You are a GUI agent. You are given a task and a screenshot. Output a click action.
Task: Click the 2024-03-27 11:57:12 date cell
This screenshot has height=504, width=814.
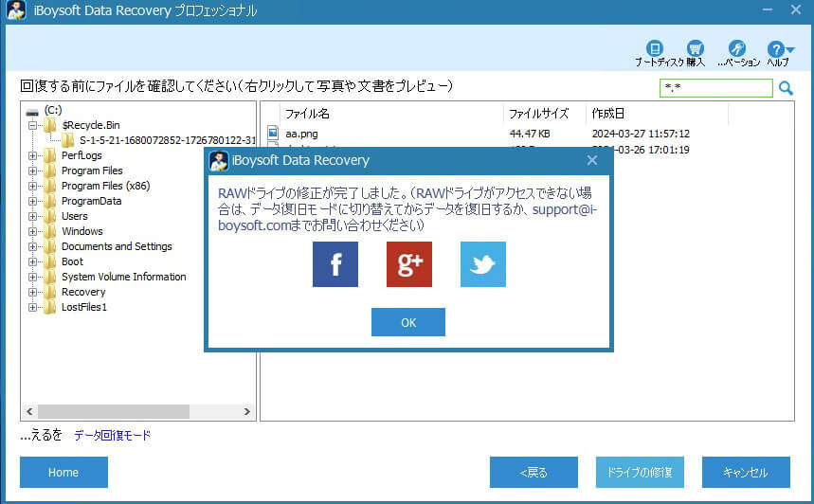point(641,134)
